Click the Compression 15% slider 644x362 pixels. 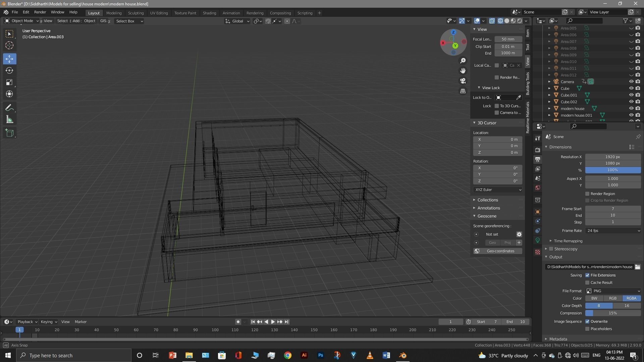(613, 313)
